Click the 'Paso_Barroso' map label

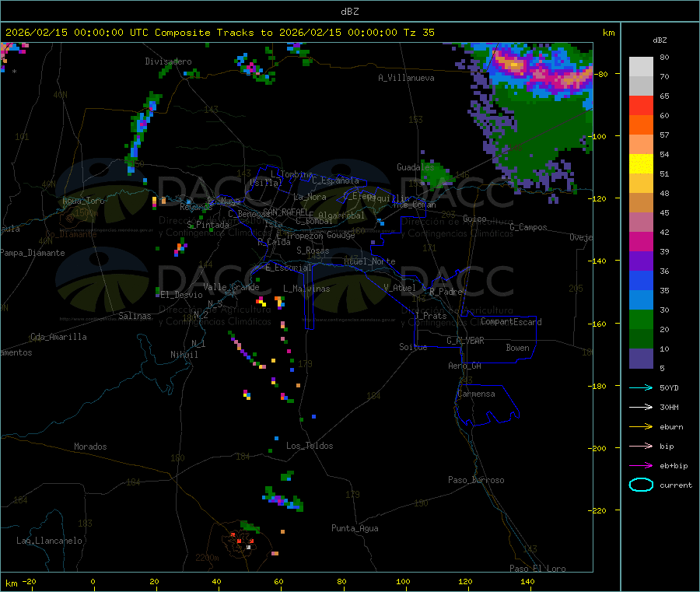pyautogui.click(x=476, y=480)
